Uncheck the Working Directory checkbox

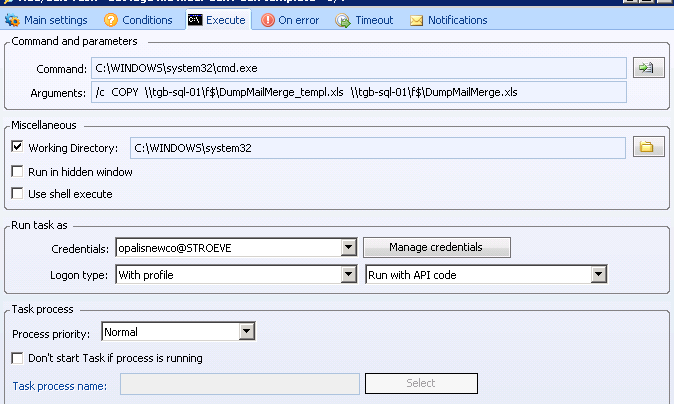[17, 148]
